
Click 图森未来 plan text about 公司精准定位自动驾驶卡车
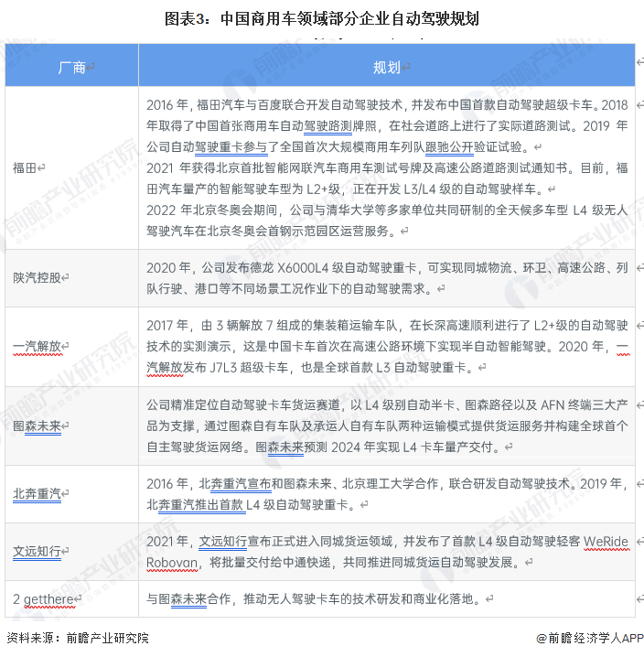coord(387,426)
